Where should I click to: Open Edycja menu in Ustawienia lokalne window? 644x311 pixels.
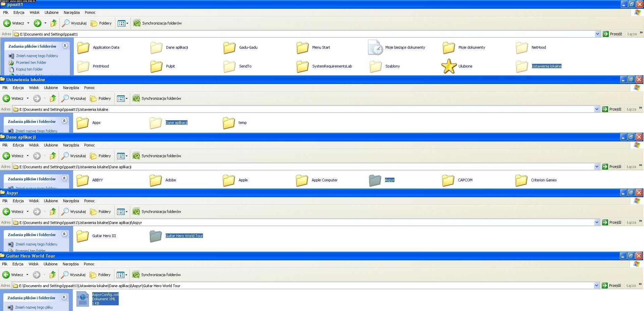(18, 88)
